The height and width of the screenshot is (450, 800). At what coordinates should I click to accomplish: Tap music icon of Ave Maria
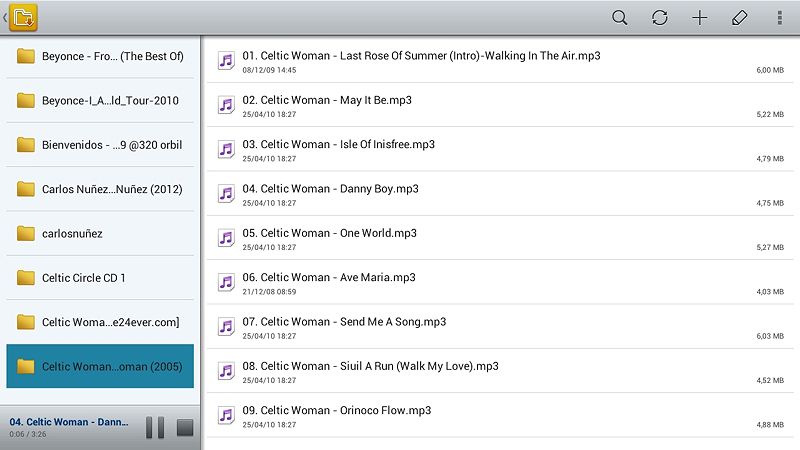pos(226,283)
